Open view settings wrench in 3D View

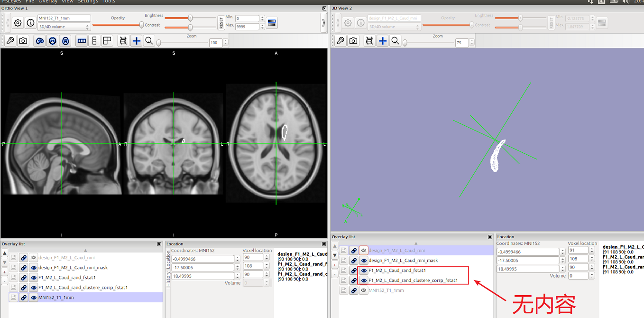pyautogui.click(x=340, y=41)
